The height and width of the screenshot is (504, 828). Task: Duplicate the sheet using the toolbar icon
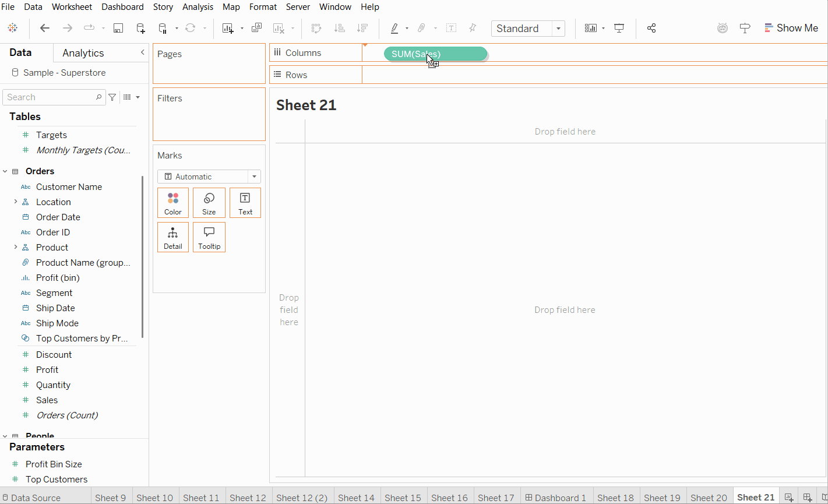(256, 28)
